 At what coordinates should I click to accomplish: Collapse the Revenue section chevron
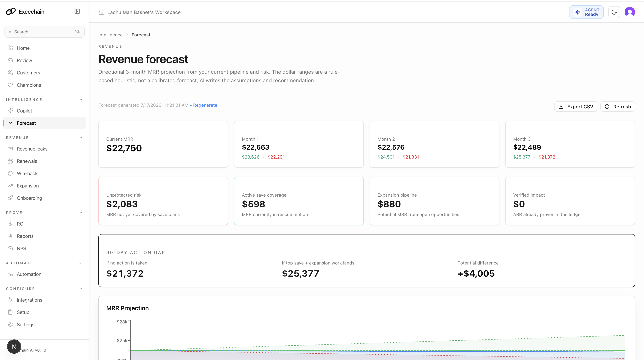(81, 138)
